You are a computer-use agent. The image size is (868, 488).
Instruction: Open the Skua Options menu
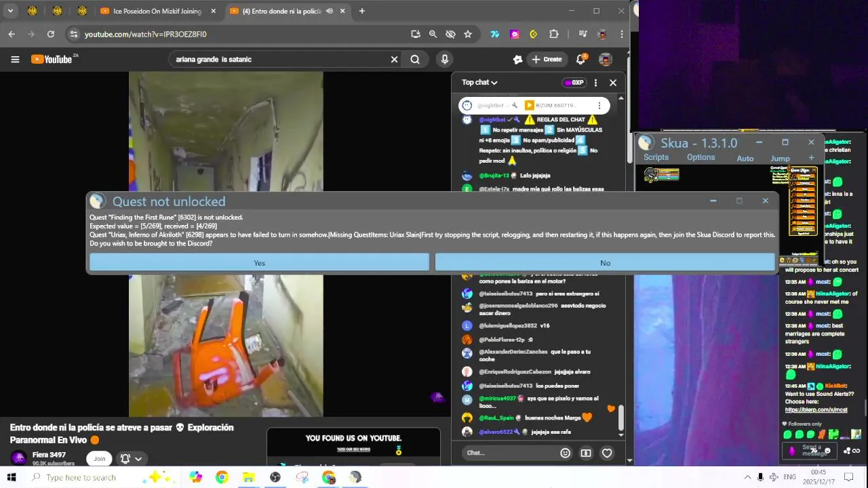click(701, 157)
